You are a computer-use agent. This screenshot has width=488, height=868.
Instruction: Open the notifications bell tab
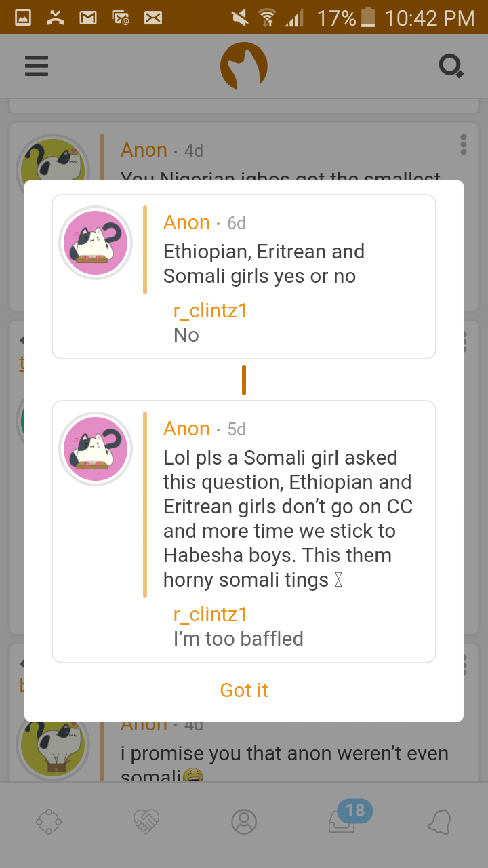click(439, 822)
